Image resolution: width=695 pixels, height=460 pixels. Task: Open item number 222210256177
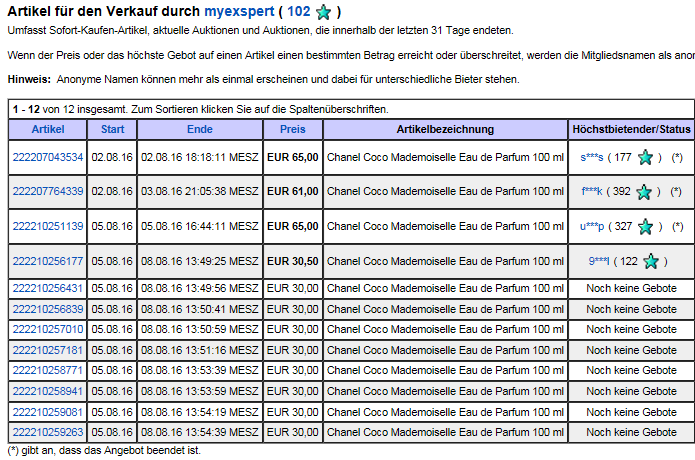tap(48, 261)
